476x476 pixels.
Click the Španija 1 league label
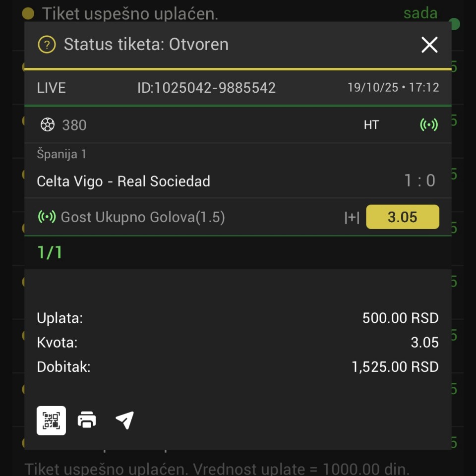pyautogui.click(x=61, y=154)
